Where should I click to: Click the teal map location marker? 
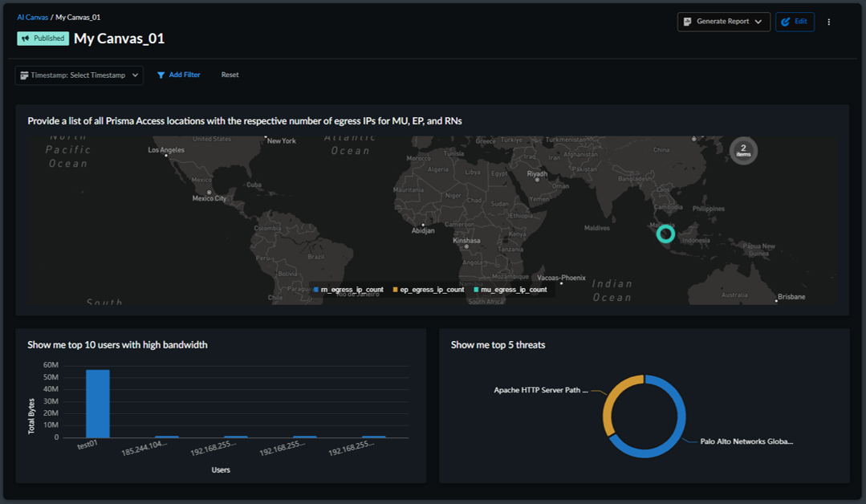click(x=665, y=234)
